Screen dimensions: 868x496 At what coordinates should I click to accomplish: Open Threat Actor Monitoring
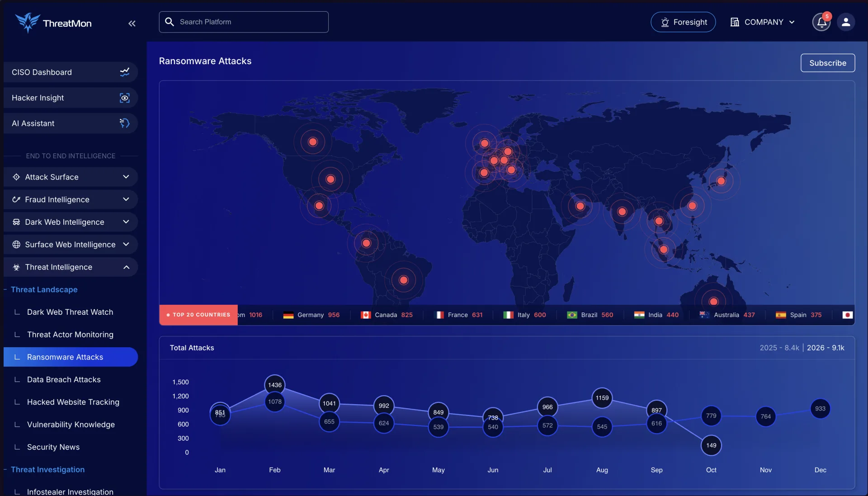pyautogui.click(x=70, y=335)
